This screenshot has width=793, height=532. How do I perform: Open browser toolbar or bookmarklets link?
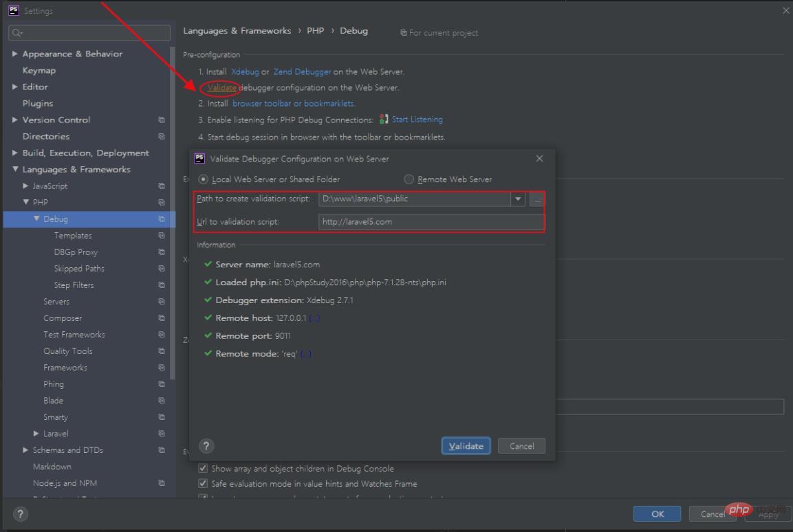click(x=293, y=104)
